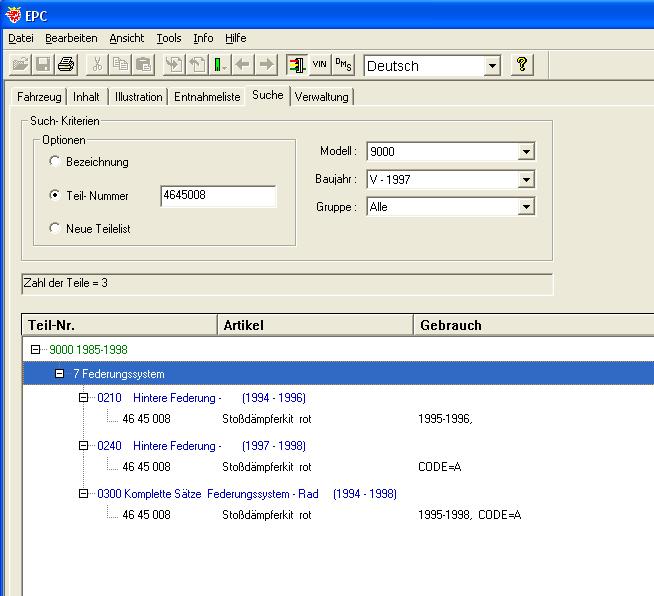Click the Copy toolbar icon

pos(120,65)
